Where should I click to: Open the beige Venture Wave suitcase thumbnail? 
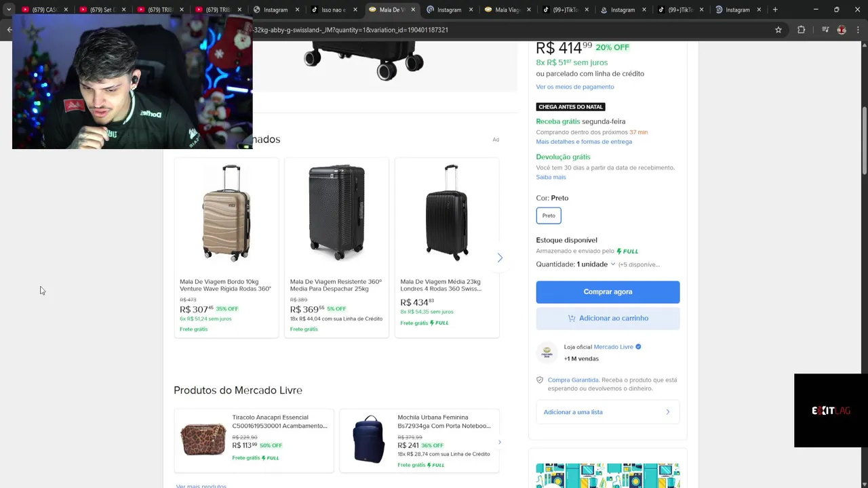point(226,214)
